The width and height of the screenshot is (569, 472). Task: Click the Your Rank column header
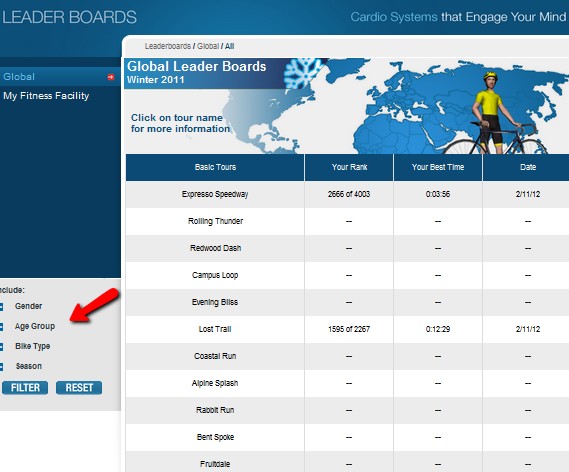coord(349,167)
